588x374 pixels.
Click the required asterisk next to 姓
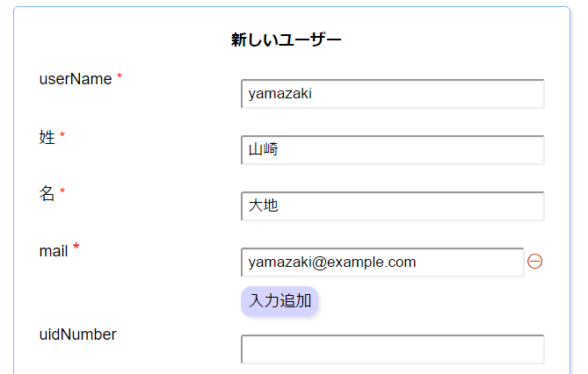[62, 136]
